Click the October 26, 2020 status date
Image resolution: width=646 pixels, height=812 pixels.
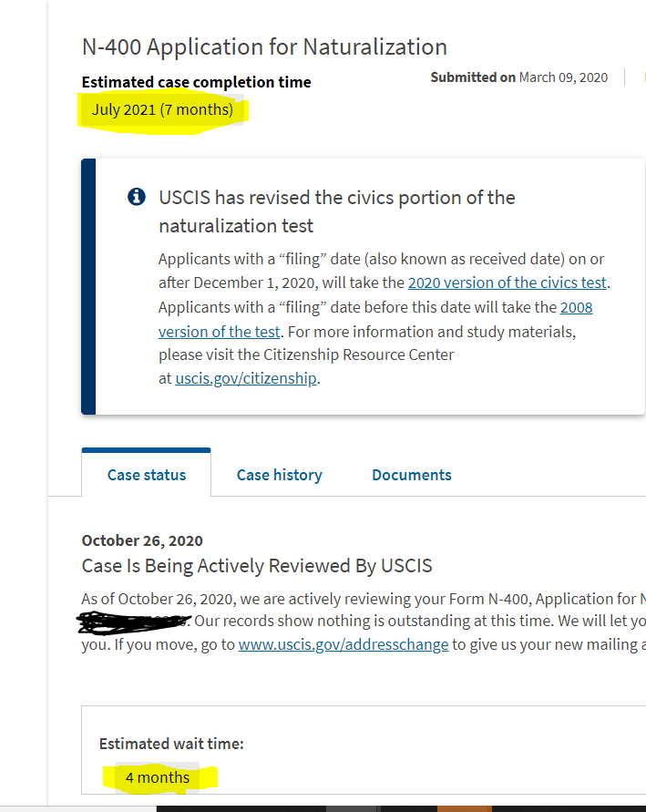coord(142,540)
